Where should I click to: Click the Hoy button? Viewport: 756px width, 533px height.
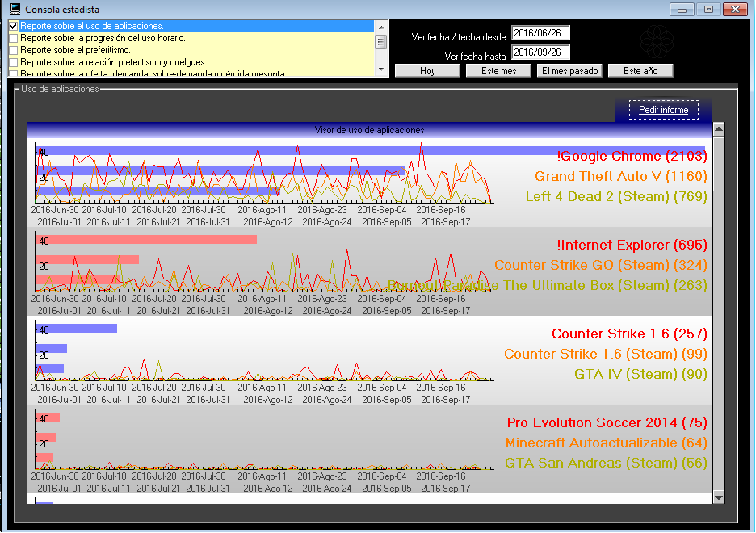[427, 71]
